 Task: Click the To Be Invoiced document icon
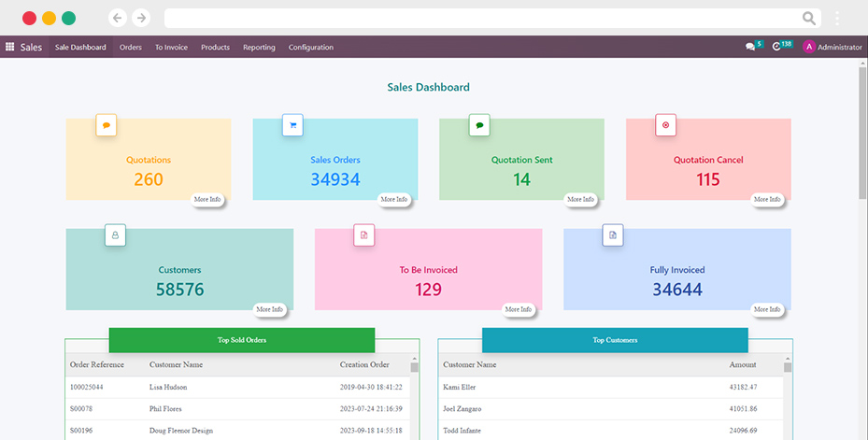point(364,235)
